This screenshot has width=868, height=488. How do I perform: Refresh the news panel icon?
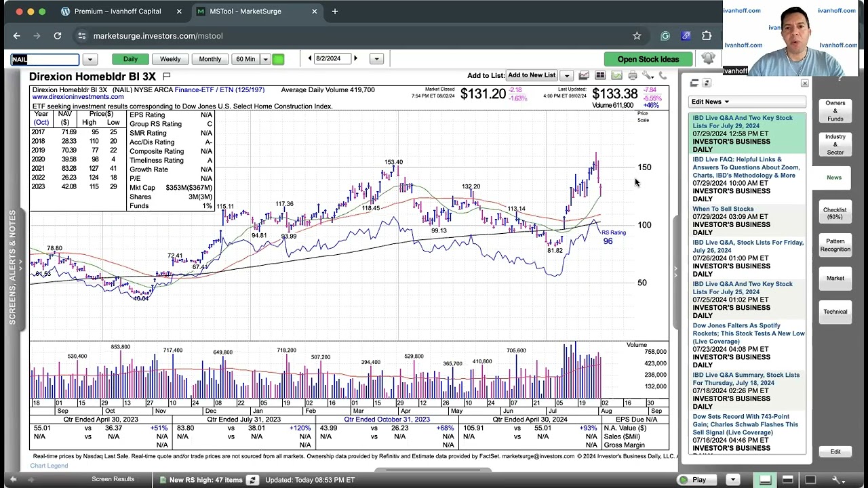coord(707,83)
